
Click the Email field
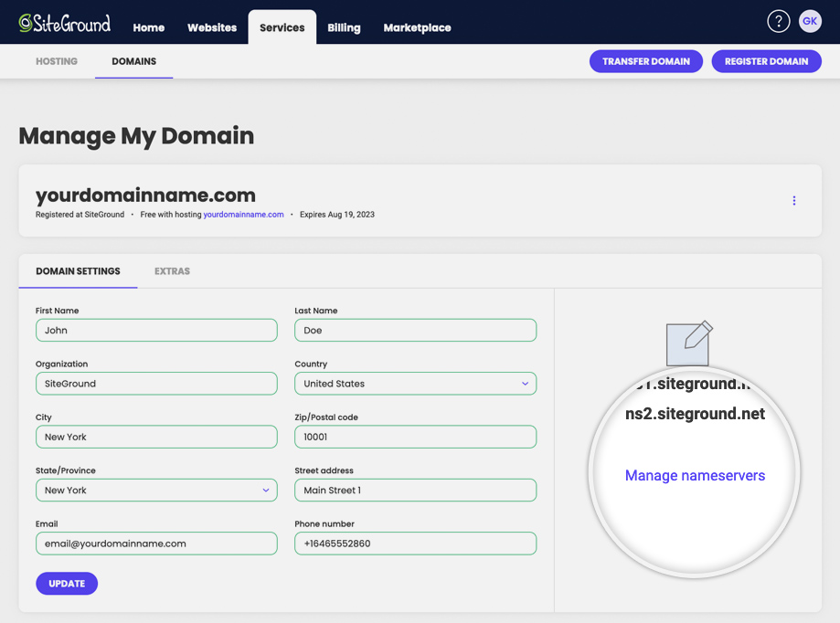point(156,544)
